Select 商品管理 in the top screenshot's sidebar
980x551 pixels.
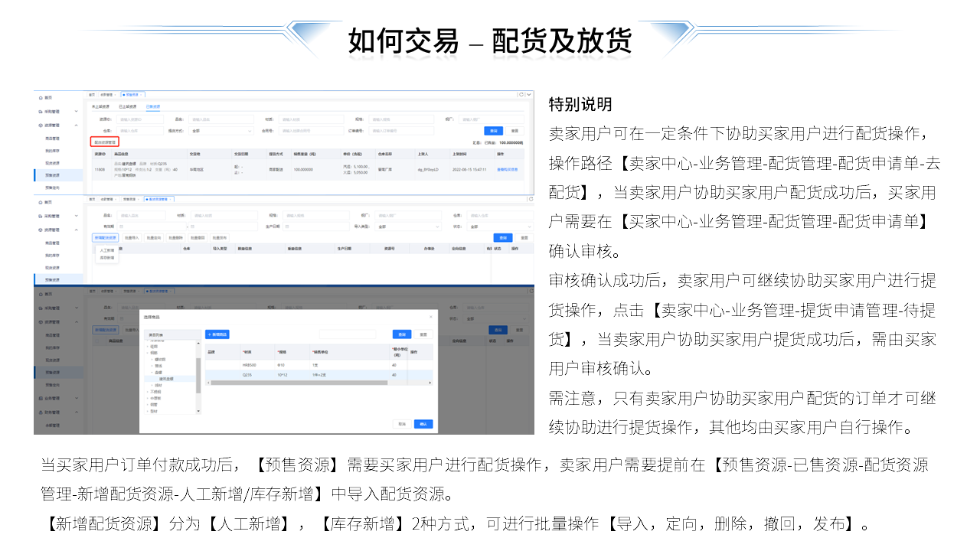[52, 139]
